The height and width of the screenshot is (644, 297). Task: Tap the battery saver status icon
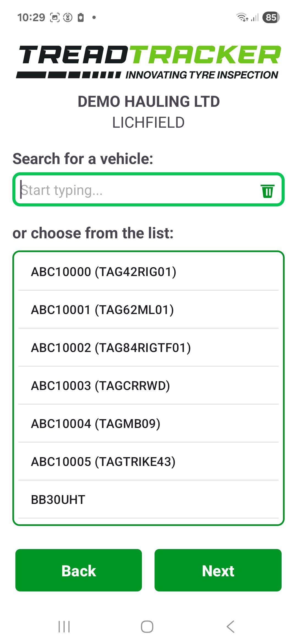pos(81,17)
